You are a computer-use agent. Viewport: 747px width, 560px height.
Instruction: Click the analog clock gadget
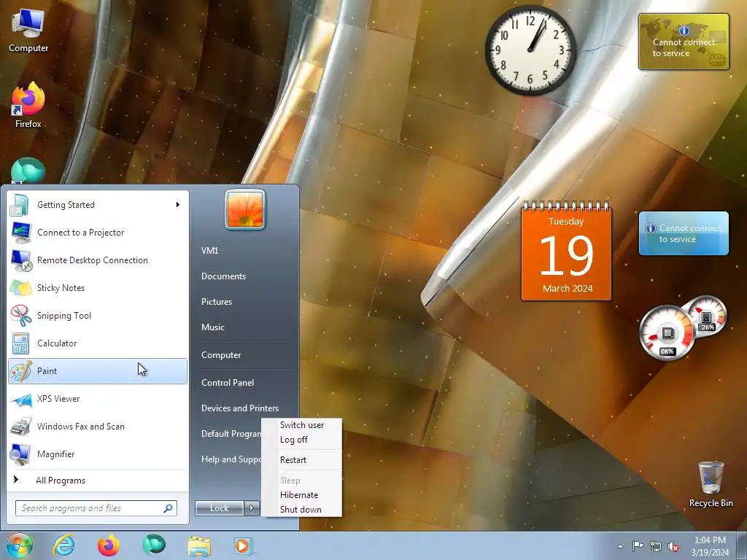pyautogui.click(x=530, y=50)
